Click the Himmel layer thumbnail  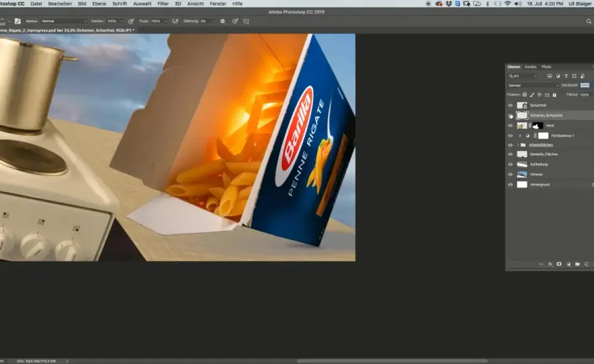click(522, 175)
